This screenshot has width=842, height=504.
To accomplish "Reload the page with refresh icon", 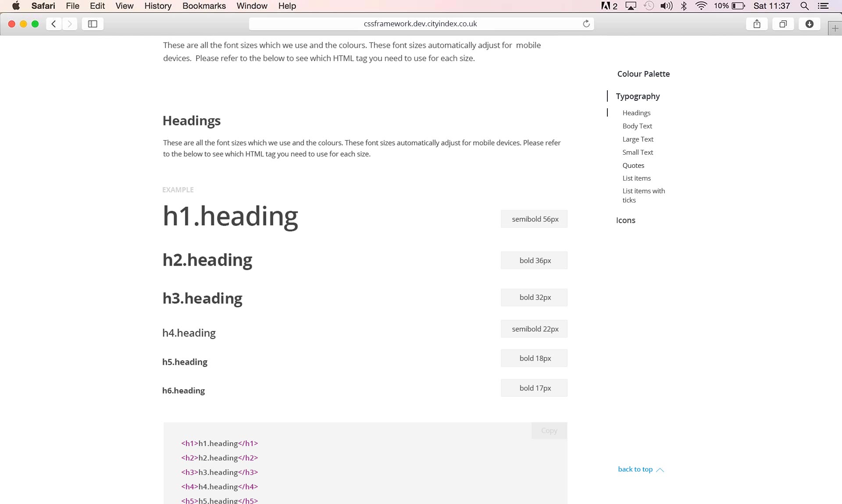I will [586, 24].
